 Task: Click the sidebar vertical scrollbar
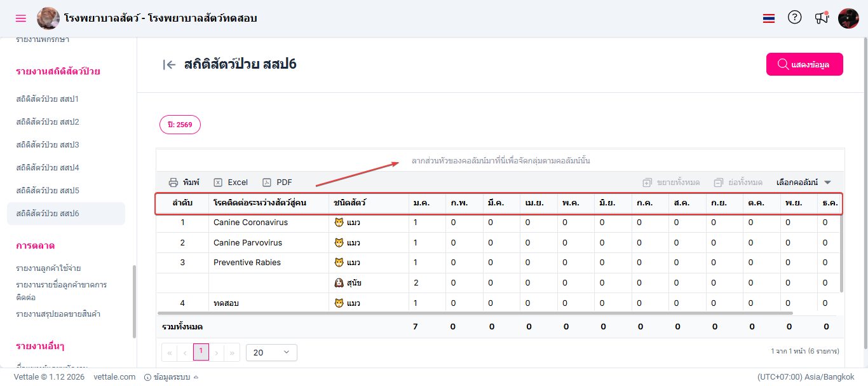(134, 302)
